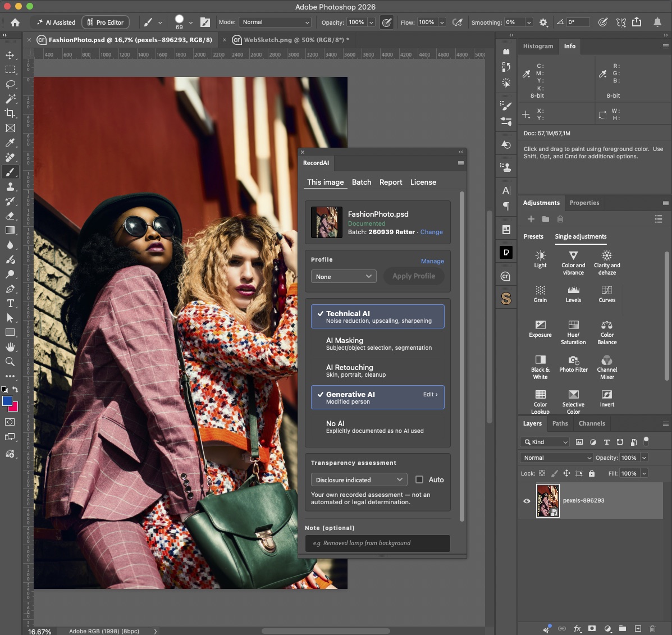The height and width of the screenshot is (635, 672).
Task: Select the Clone Stamp tool
Action: tap(10, 187)
